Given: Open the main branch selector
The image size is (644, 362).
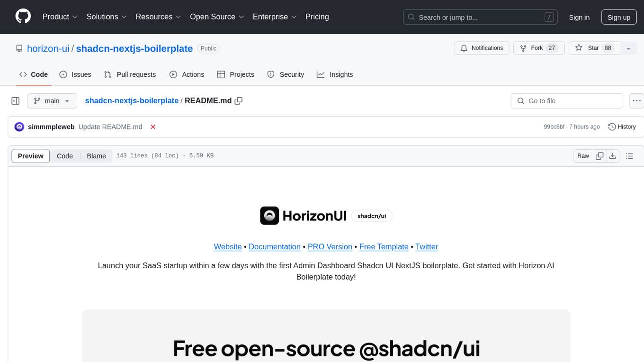Looking at the screenshot, I should [x=52, y=101].
